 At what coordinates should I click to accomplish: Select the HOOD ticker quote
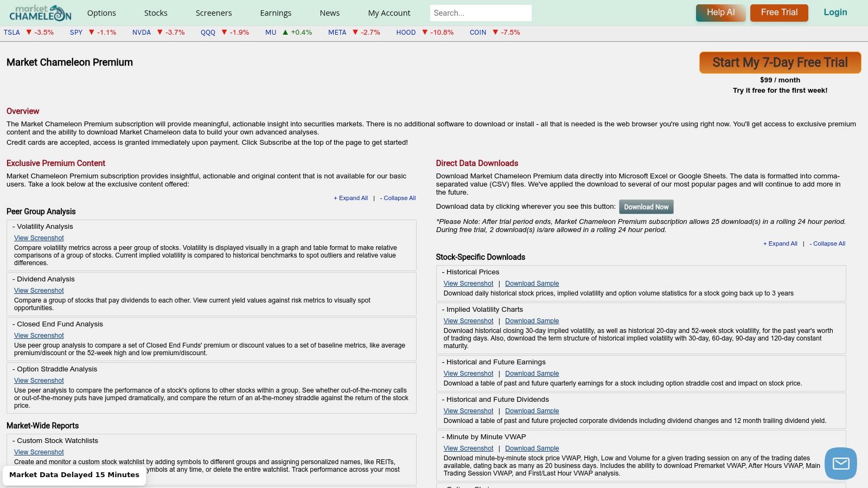point(406,33)
